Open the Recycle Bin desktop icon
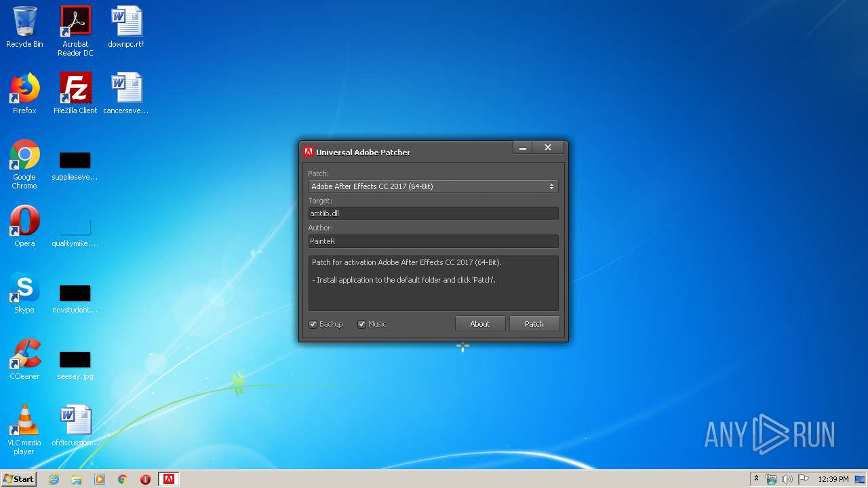868x488 pixels. pyautogui.click(x=24, y=27)
